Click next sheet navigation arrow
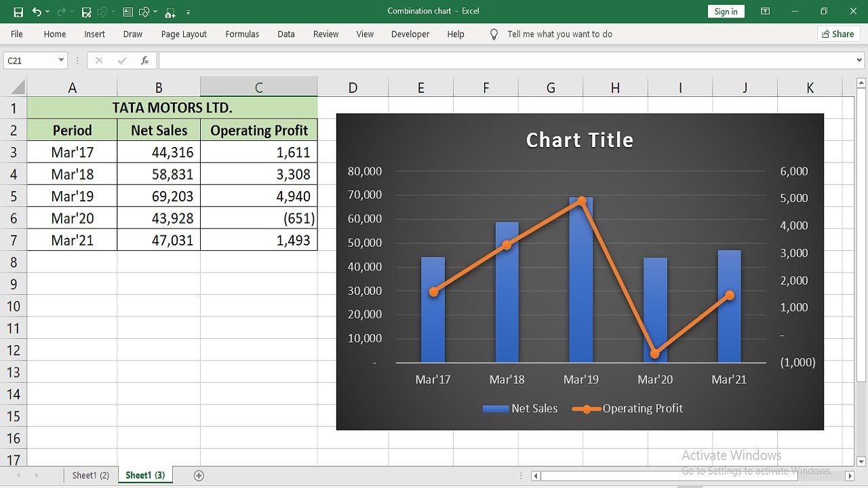The height and width of the screenshot is (488, 868). point(36,476)
